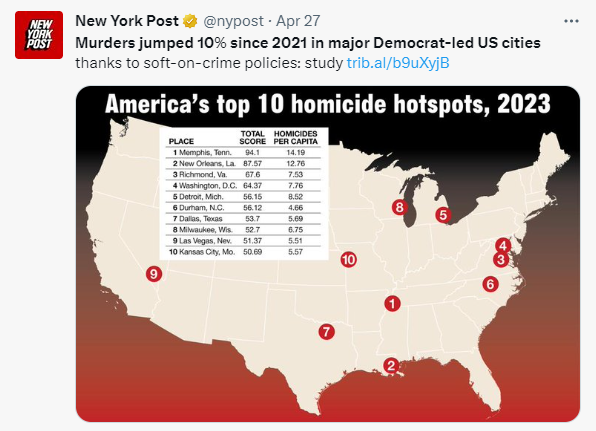This screenshot has height=431, width=596.
Task: Click the New York Post profile avatar
Action: pos(39,35)
